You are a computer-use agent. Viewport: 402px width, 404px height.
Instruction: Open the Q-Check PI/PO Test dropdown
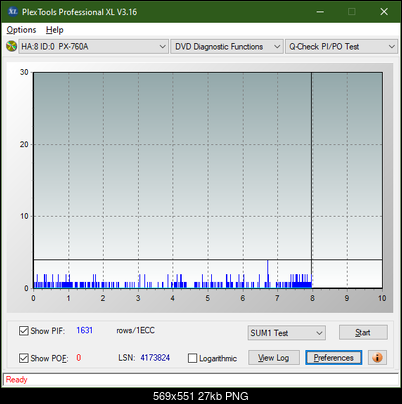click(x=341, y=47)
